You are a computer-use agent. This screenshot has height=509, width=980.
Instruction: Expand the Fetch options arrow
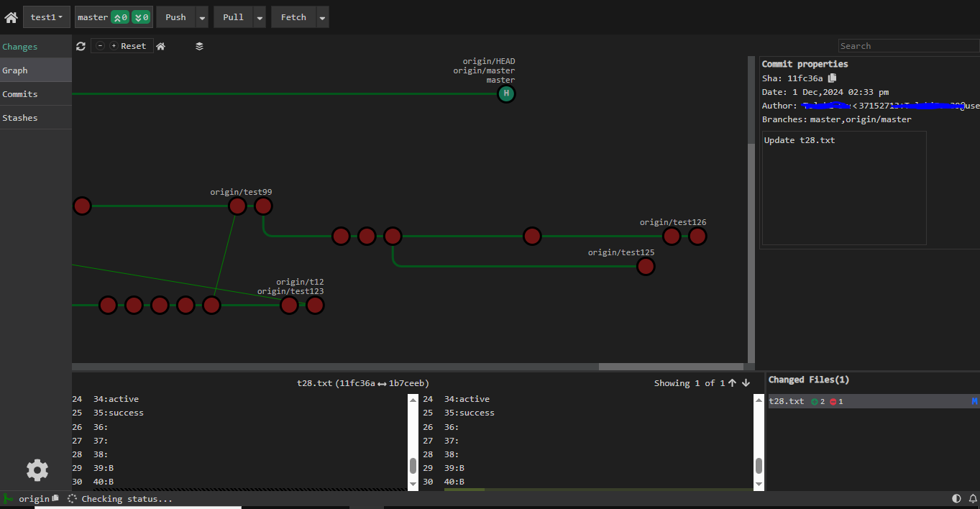coord(322,17)
